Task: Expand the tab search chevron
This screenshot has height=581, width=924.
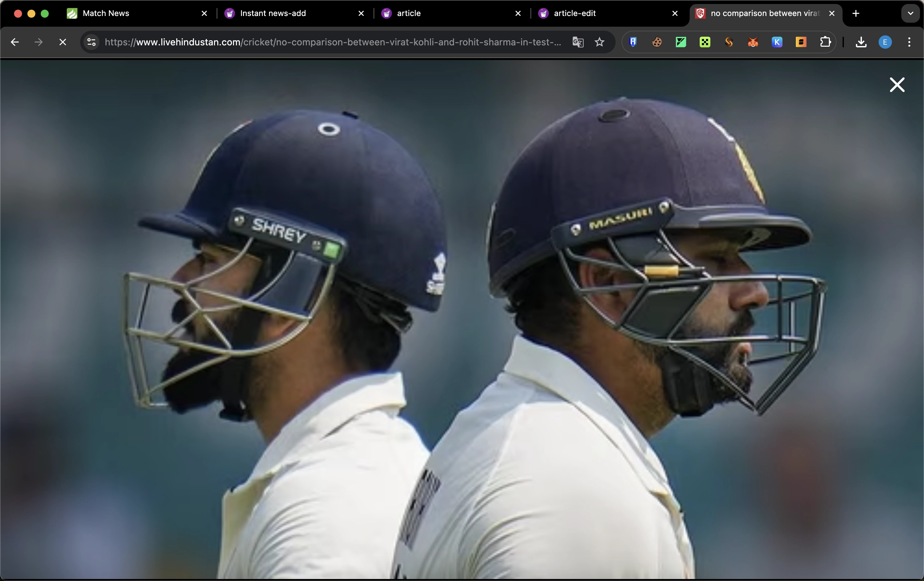Action: (910, 13)
